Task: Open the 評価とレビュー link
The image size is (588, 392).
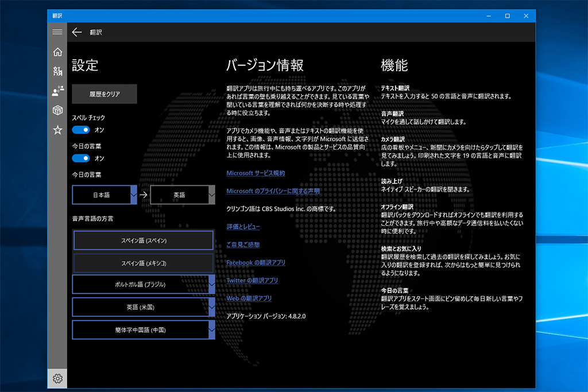Action: 243,227
